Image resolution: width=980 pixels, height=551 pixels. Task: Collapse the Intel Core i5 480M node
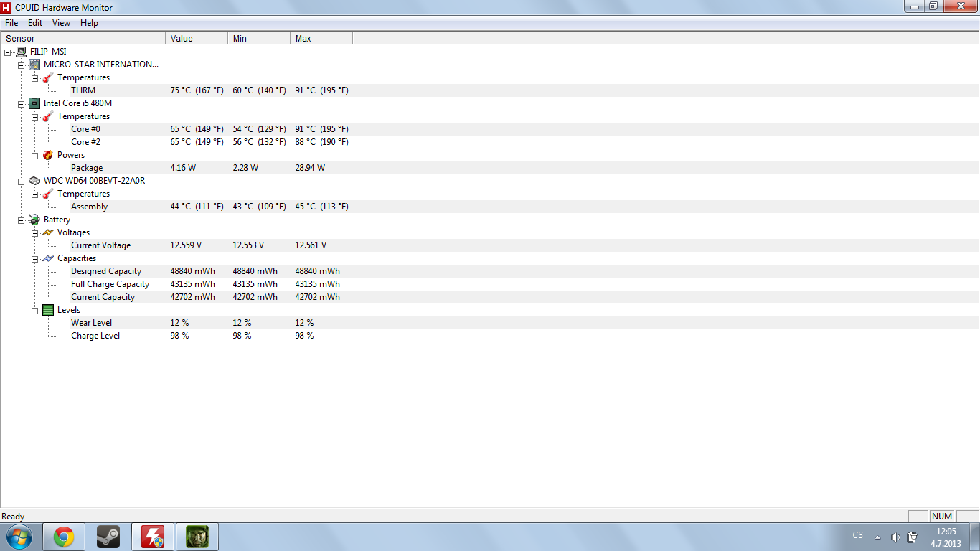point(21,103)
